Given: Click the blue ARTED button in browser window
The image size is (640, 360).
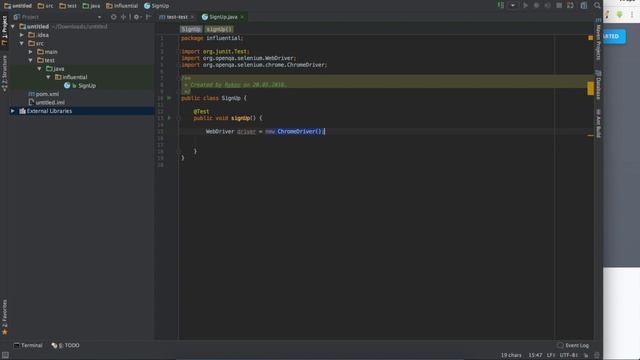Looking at the screenshot, I should coord(614,36).
